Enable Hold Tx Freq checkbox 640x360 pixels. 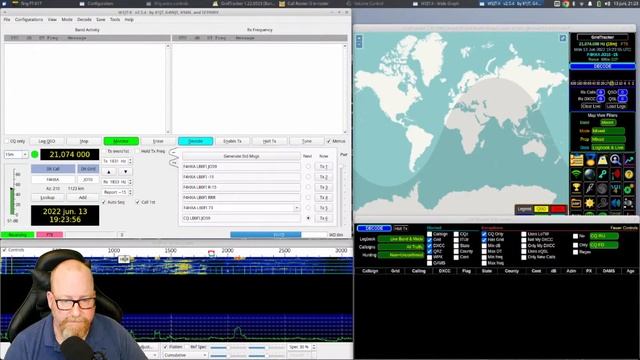(x=138, y=151)
